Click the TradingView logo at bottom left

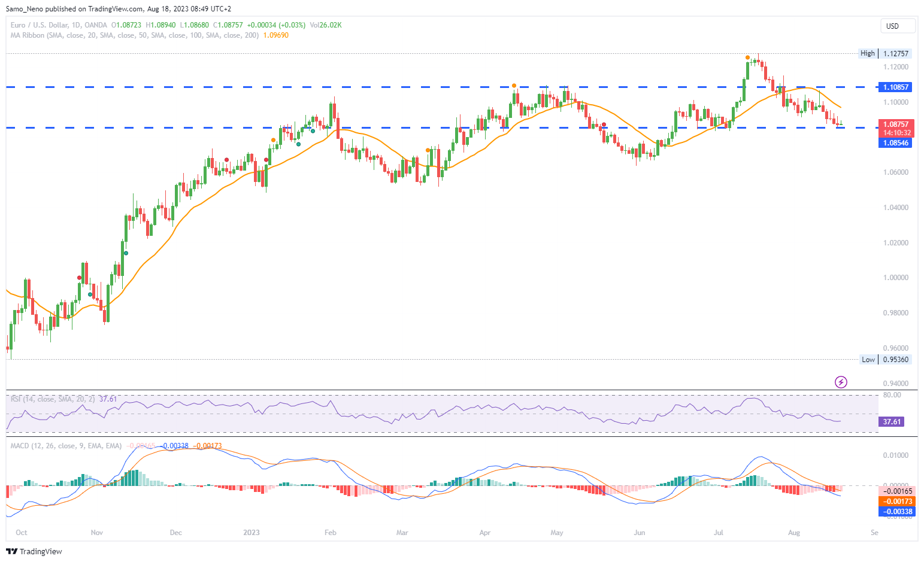[x=34, y=551]
